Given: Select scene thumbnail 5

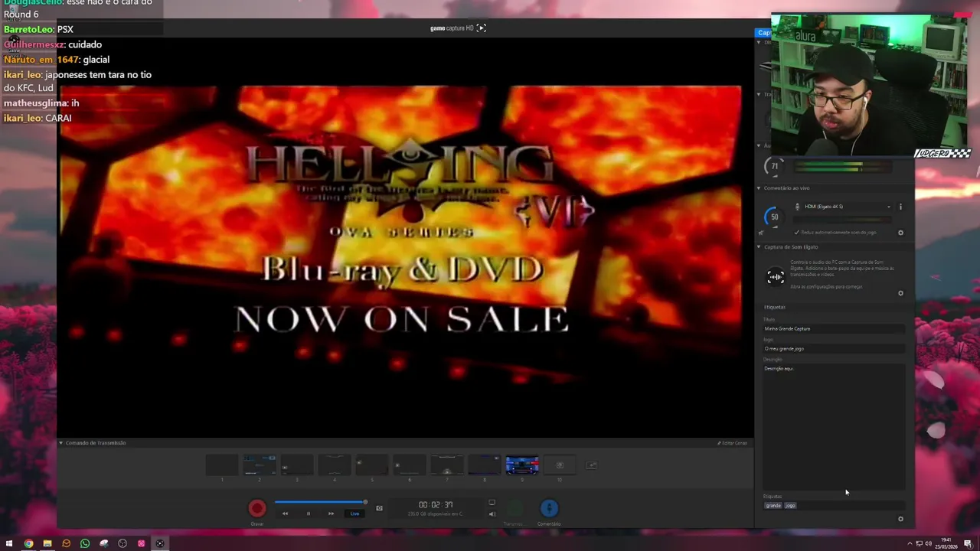Looking at the screenshot, I should (x=372, y=465).
